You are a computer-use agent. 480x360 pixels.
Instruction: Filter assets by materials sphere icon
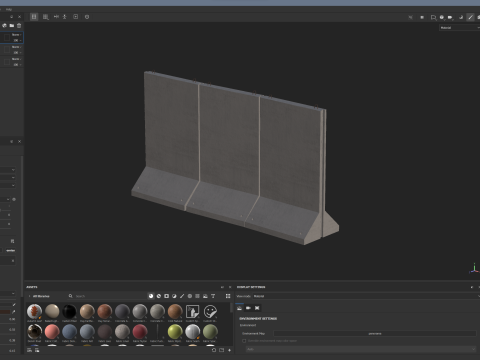pos(151,296)
